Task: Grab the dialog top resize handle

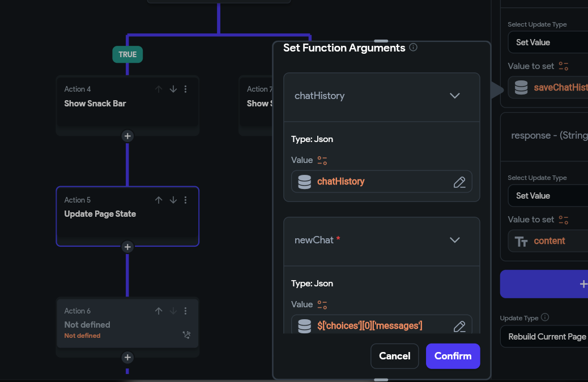Action: pos(381,41)
